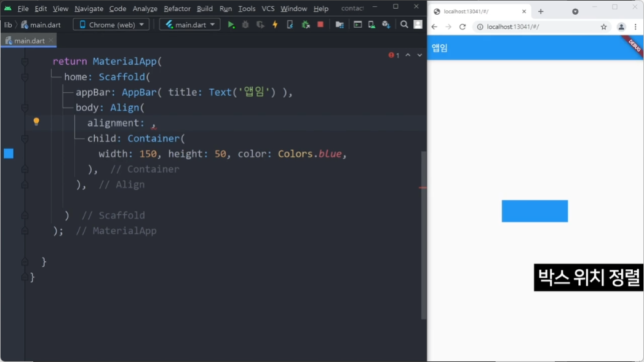Click red error stripe mark on scrollbar
644x362 pixels.
(423, 187)
